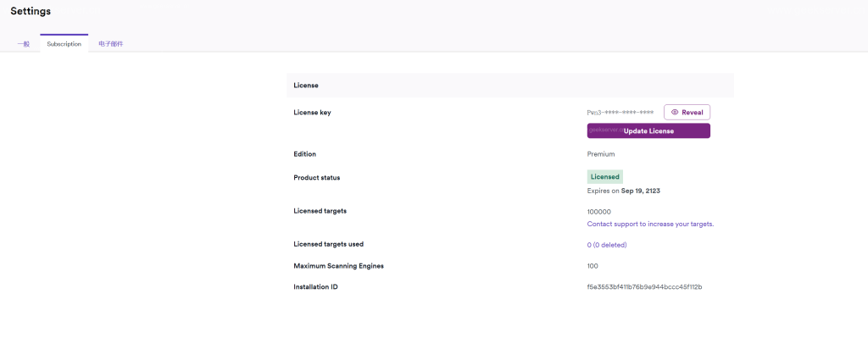
Task: Select the Subscription tab
Action: (64, 43)
